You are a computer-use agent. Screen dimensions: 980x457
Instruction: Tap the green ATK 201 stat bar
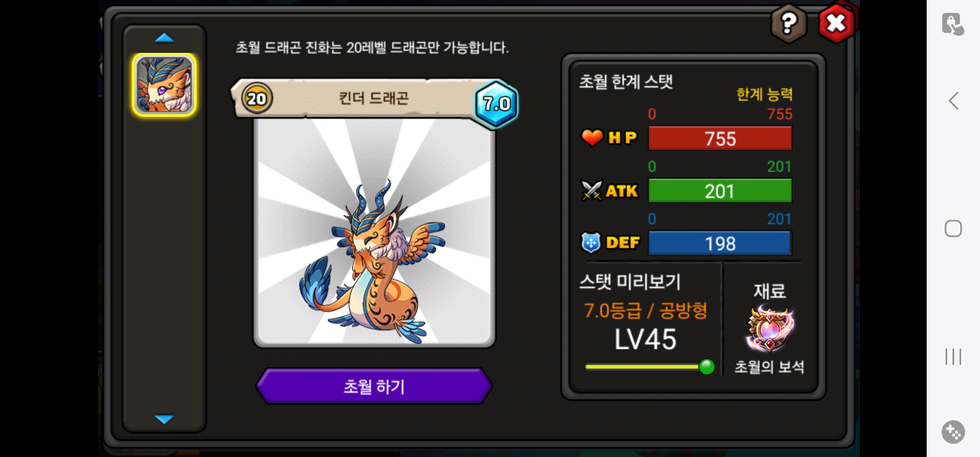tap(720, 191)
